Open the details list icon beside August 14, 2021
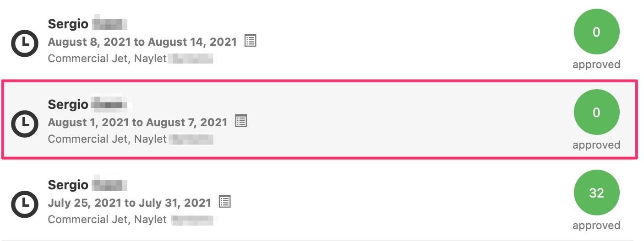The width and height of the screenshot is (644, 241). pyautogui.click(x=250, y=41)
